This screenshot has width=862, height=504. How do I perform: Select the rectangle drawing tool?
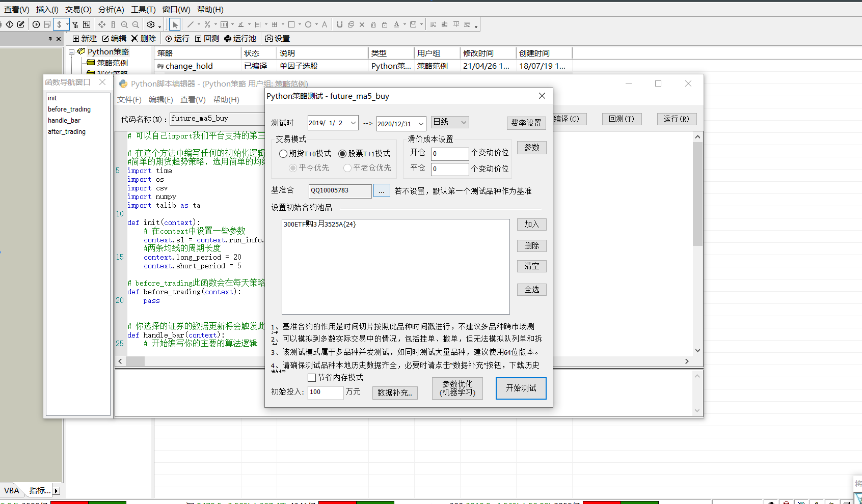pos(291,24)
